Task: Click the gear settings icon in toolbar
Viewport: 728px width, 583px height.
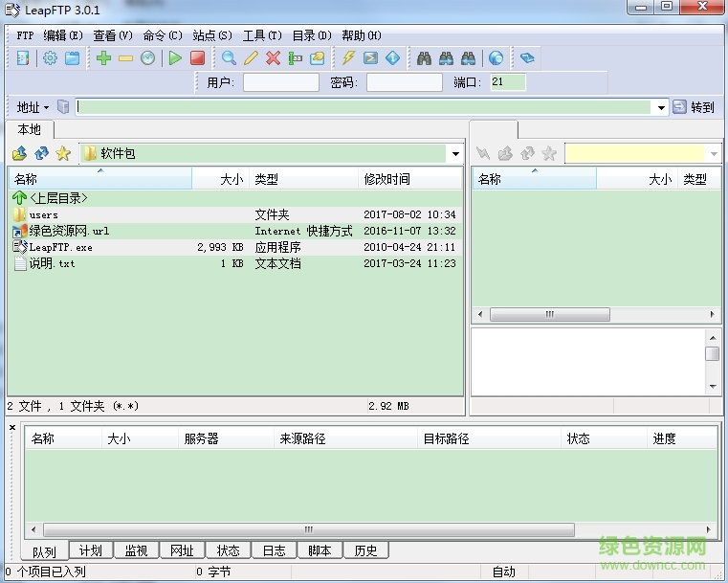Action: tap(50, 58)
